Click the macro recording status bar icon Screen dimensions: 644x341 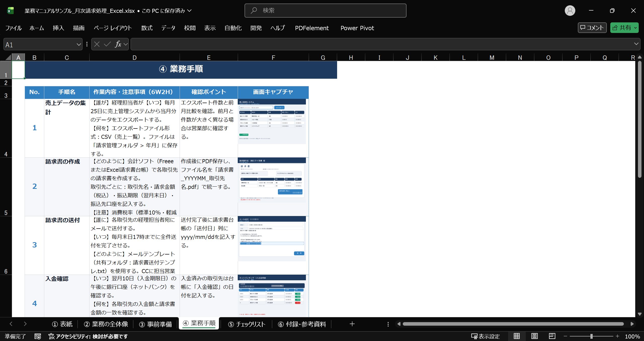pos(38,336)
